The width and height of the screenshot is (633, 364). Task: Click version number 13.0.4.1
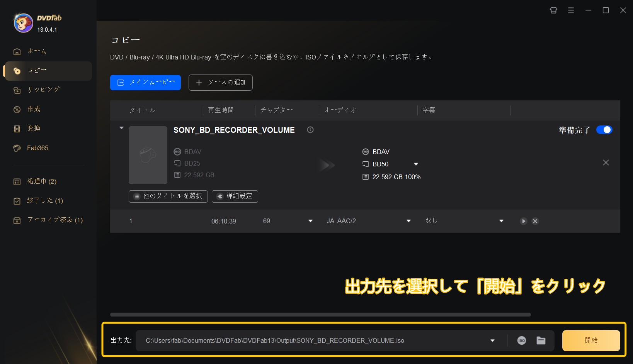(47, 30)
